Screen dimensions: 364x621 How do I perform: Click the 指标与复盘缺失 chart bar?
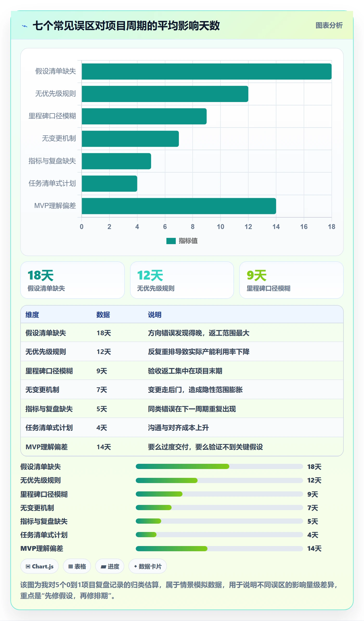[116, 161]
